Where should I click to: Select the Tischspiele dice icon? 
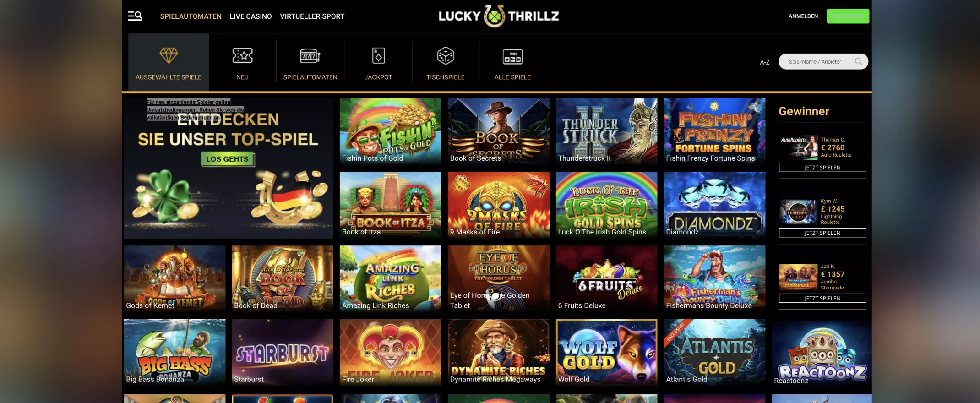(446, 56)
